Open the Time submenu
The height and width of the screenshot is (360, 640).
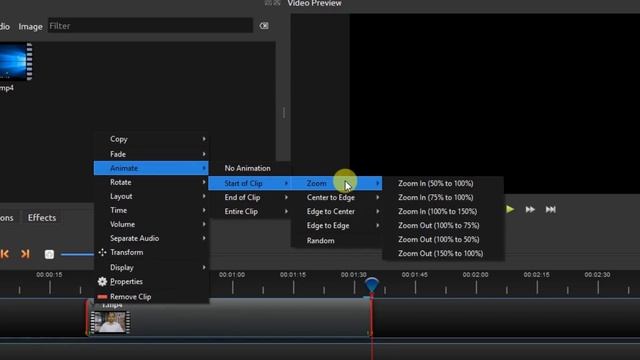[x=151, y=210]
